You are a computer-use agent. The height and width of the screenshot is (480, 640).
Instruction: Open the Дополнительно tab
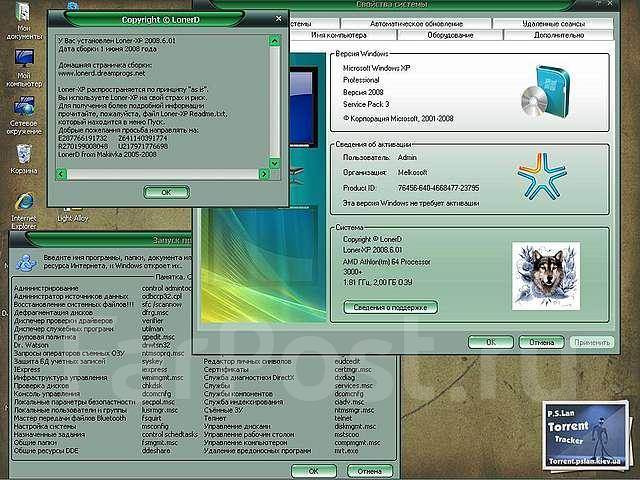[x=558, y=35]
